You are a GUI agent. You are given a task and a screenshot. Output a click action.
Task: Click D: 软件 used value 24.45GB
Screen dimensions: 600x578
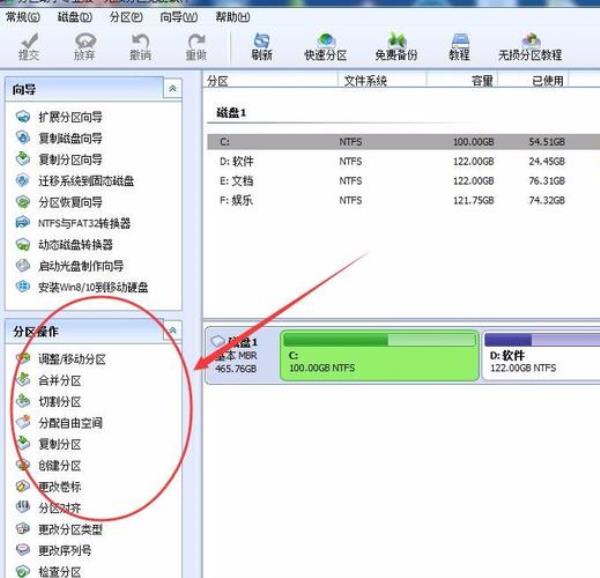click(x=547, y=161)
